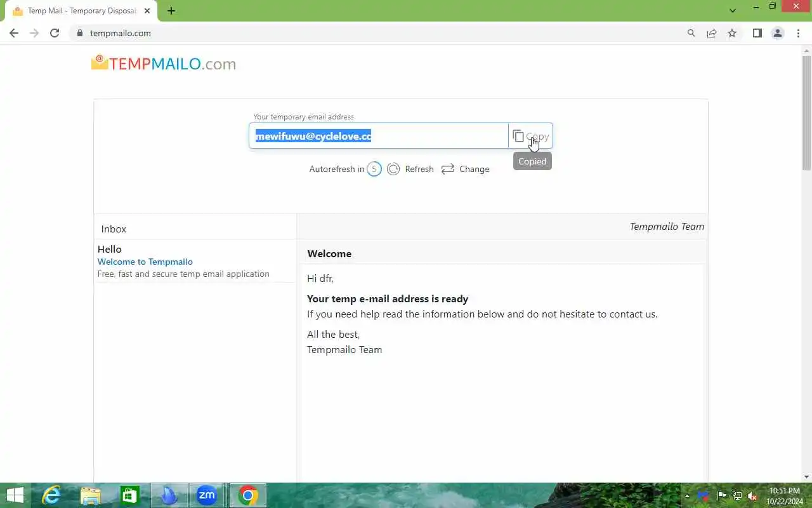
Task: Click the Action Center flag tray icon
Action: coord(722,496)
